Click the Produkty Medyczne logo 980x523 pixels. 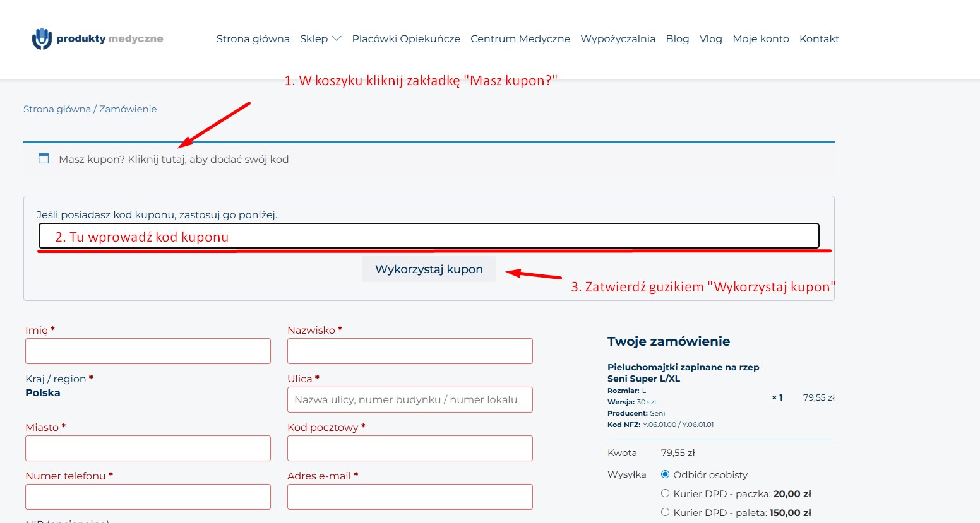[97, 38]
